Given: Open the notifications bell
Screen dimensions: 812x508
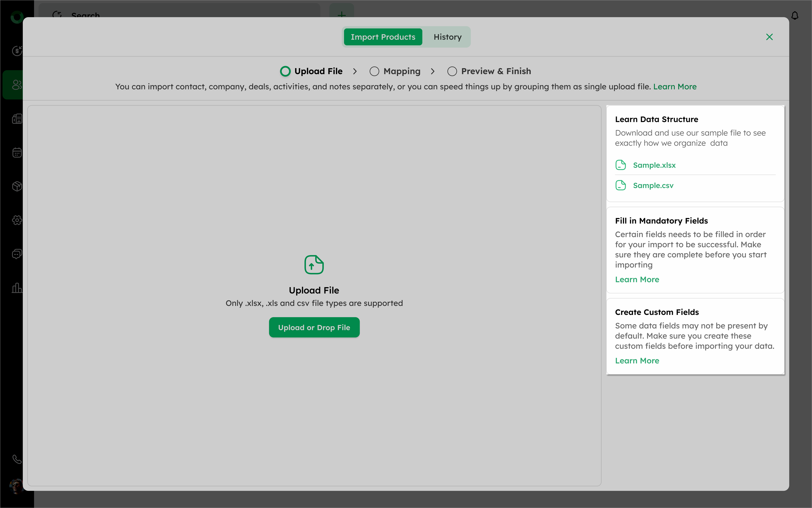Looking at the screenshot, I should 795,16.
